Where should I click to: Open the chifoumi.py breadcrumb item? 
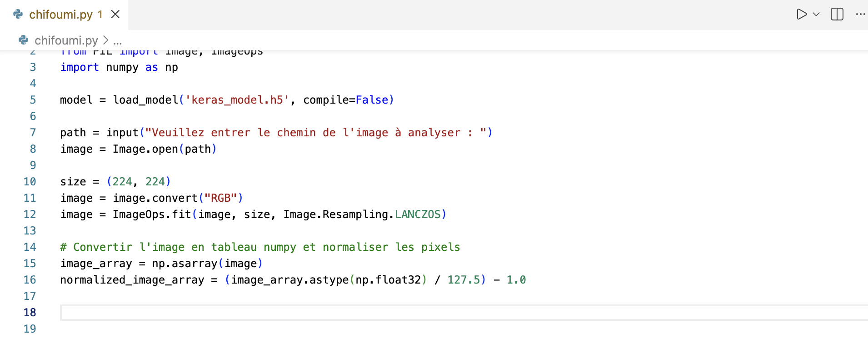tap(66, 40)
